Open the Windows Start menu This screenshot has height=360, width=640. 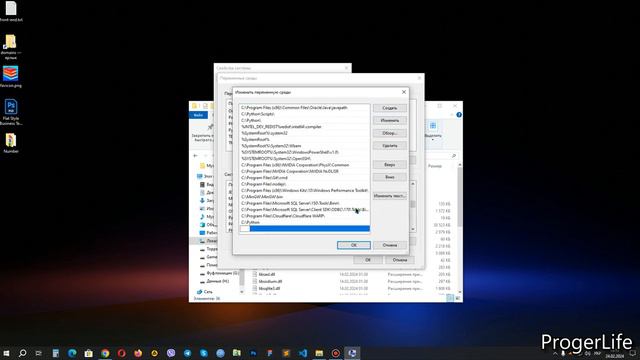pyautogui.click(x=6, y=353)
